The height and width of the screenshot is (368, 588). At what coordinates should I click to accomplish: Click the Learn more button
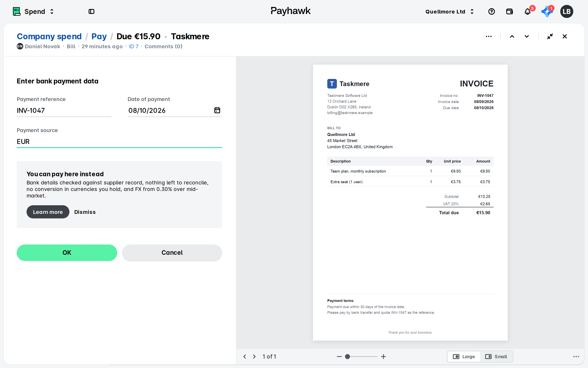pyautogui.click(x=48, y=212)
